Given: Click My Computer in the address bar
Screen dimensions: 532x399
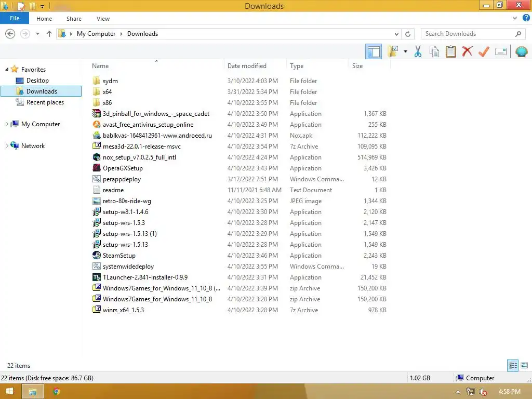Looking at the screenshot, I should click(96, 34).
